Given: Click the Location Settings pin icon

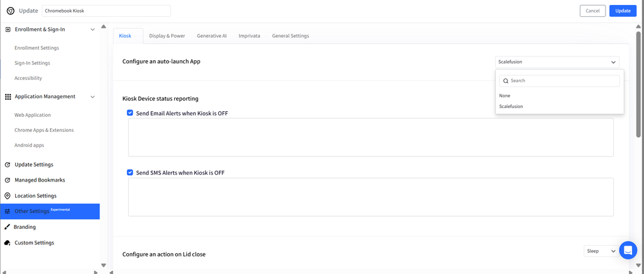Looking at the screenshot, I should tap(8, 195).
